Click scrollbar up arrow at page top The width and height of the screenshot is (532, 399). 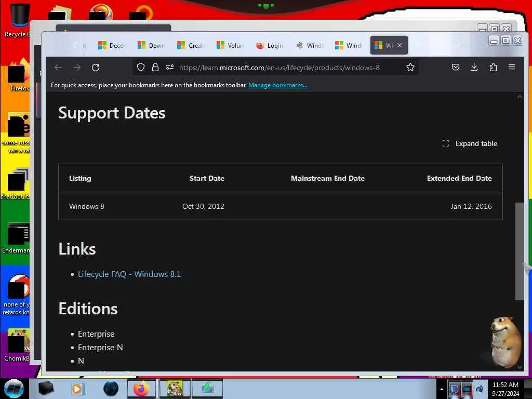[x=520, y=97]
